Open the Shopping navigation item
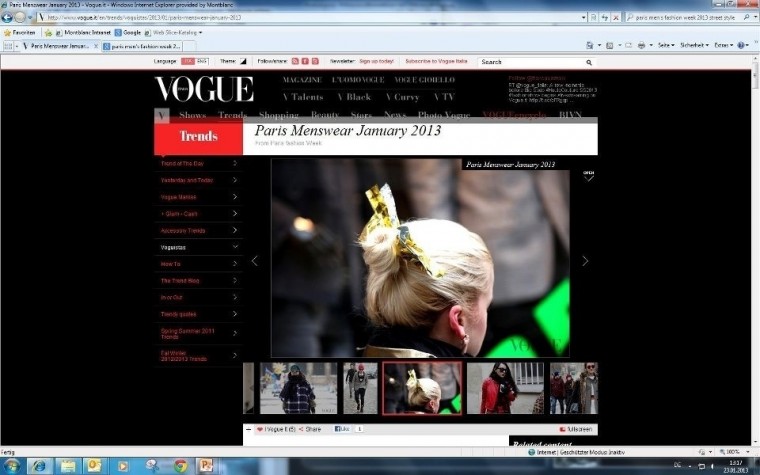Viewport: 760px width, 475px height. click(x=279, y=115)
